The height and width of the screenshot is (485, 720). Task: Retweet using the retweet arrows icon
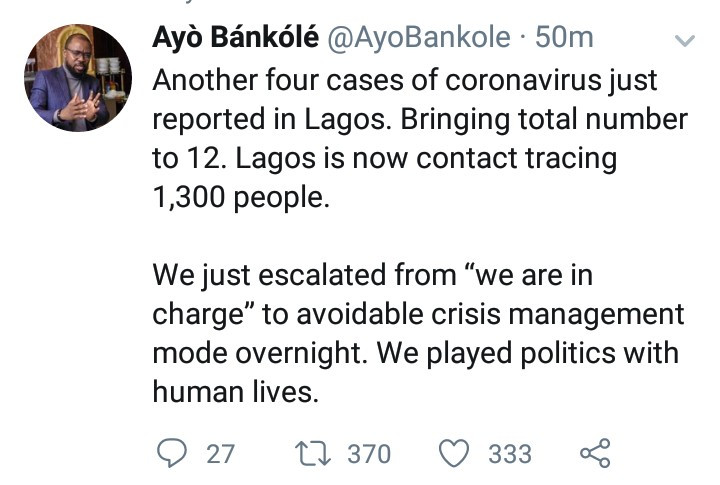pos(313,453)
